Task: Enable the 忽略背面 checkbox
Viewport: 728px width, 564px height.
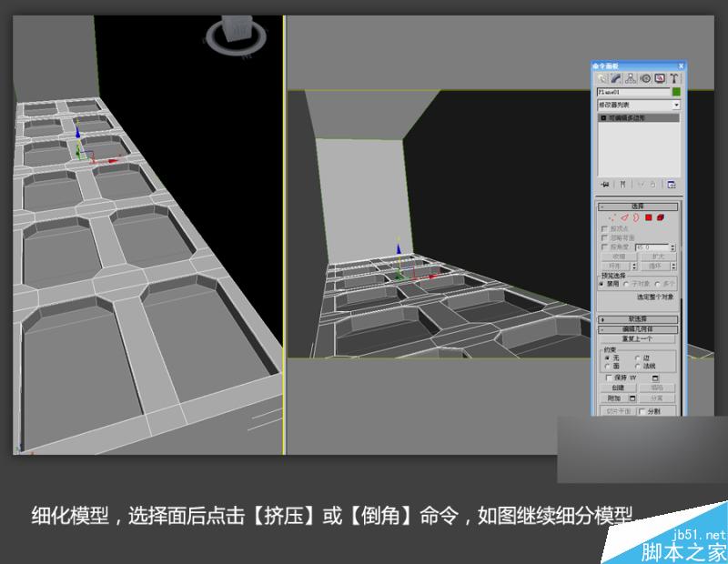Action: 602,238
